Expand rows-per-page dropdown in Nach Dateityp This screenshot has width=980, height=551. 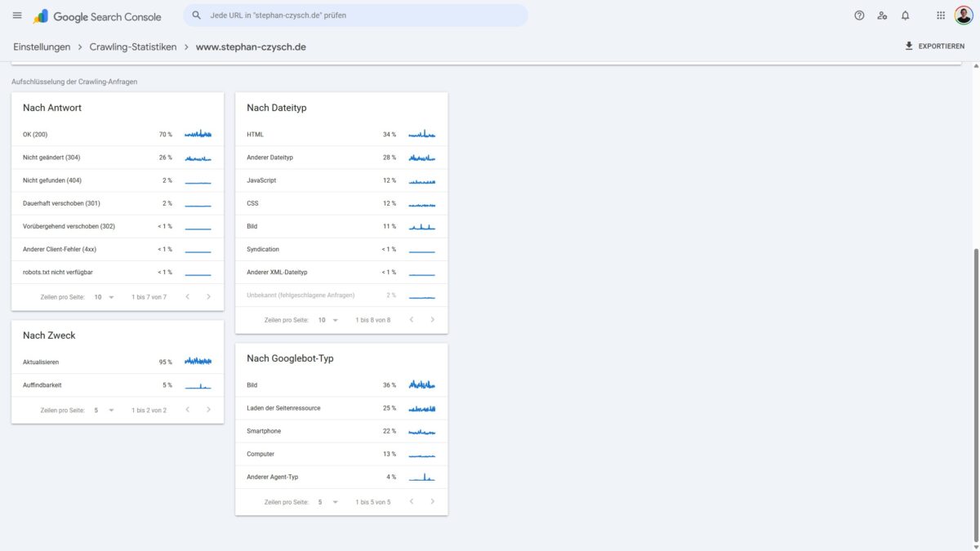coord(327,320)
